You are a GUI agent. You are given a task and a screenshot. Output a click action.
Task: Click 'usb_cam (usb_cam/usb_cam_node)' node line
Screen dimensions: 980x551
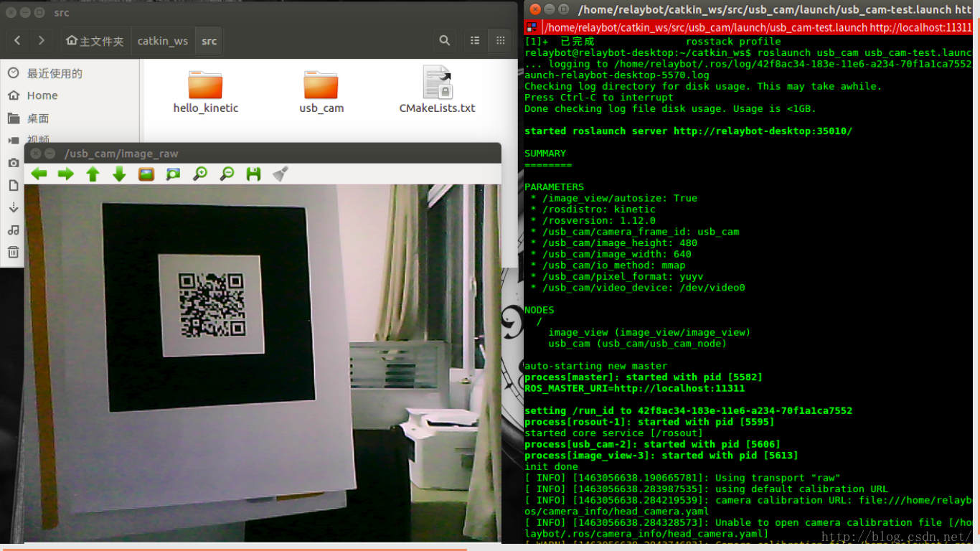[637, 344]
